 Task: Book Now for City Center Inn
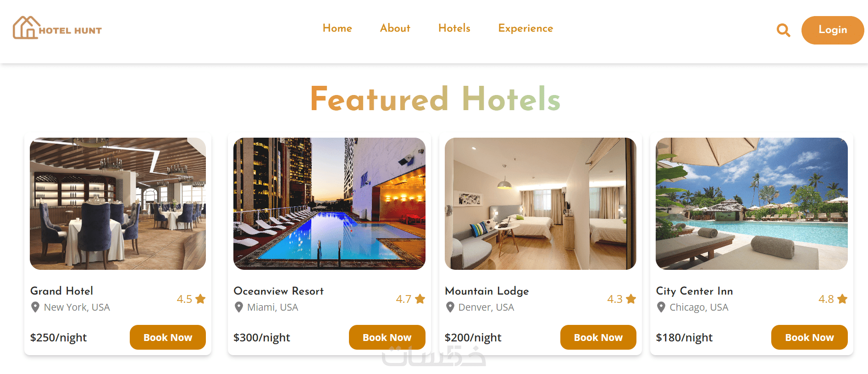(x=809, y=337)
